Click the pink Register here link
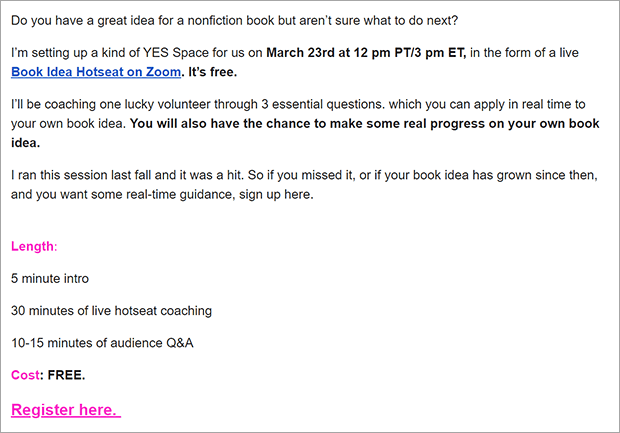Screen dimensions: 620x433 [66, 410]
